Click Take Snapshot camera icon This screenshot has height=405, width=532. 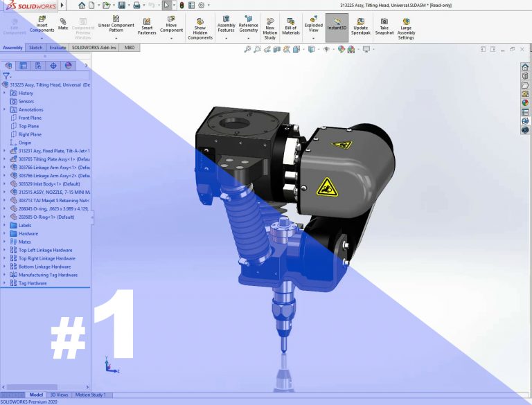click(x=384, y=26)
